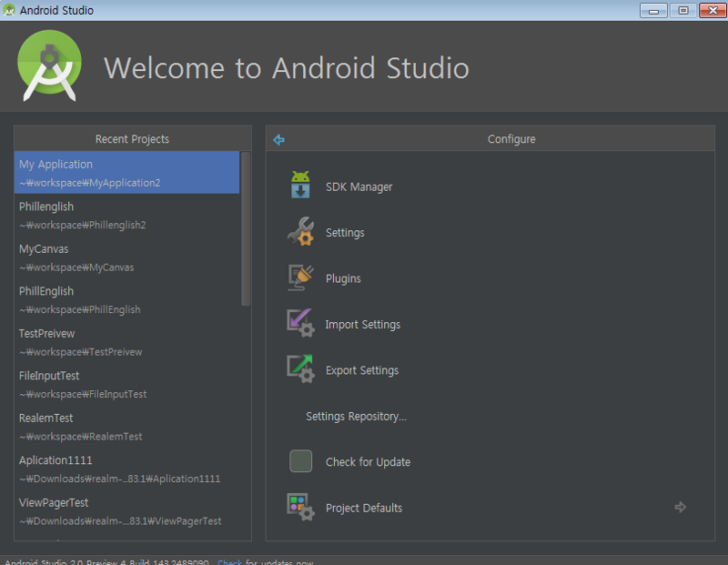Minimize the Android Studio window
This screenshot has width=728, height=565.
pyautogui.click(x=653, y=10)
